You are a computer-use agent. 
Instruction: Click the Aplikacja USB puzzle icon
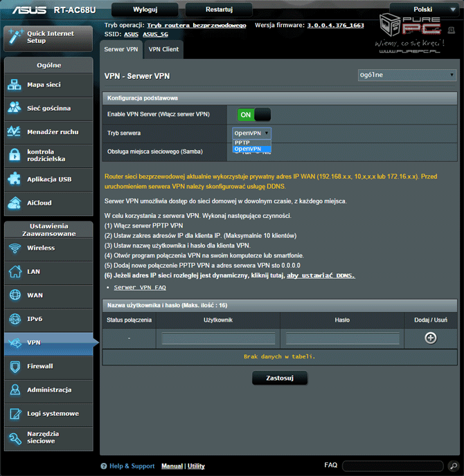[14, 178]
